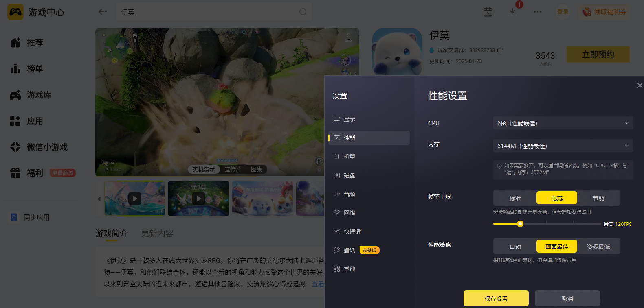Click the frame rate FPS slider handle
The image size is (644, 308).
(520, 224)
